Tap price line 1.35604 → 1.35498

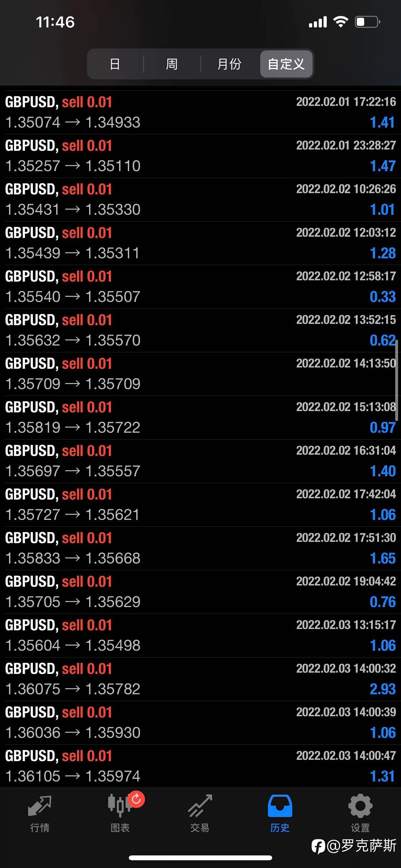pyautogui.click(x=73, y=645)
